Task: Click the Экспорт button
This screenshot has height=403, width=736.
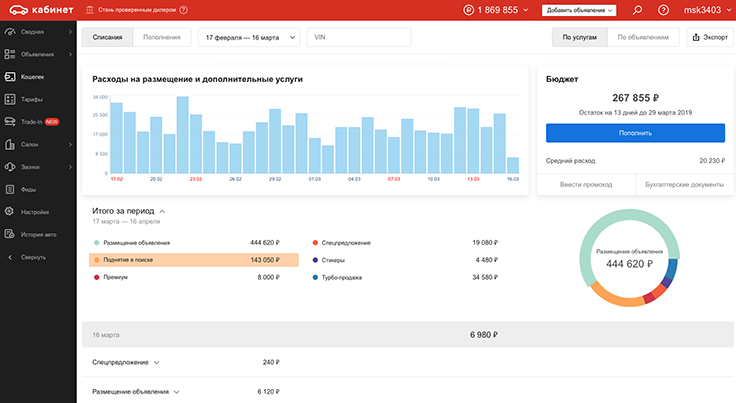Action: [x=710, y=37]
